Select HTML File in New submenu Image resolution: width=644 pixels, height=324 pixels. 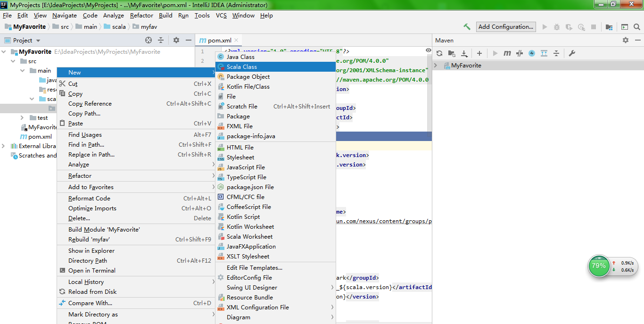click(276, 148)
